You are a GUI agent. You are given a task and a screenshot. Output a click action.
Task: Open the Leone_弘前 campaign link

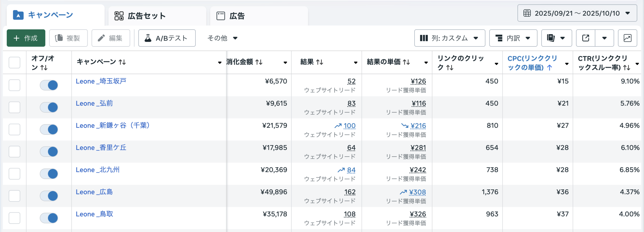coord(94,103)
